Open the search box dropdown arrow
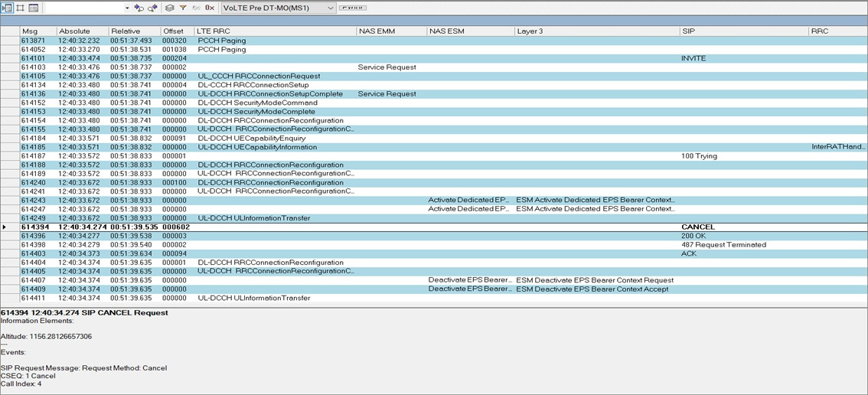 click(127, 8)
